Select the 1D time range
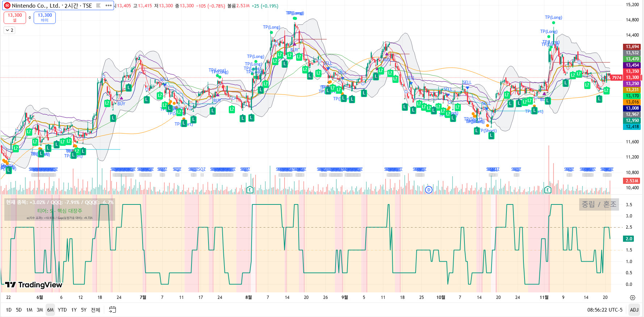This screenshot has width=644, height=317. click(x=9, y=310)
